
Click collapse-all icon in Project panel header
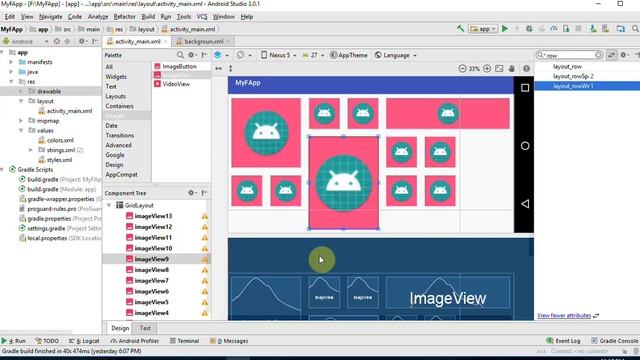click(67, 41)
